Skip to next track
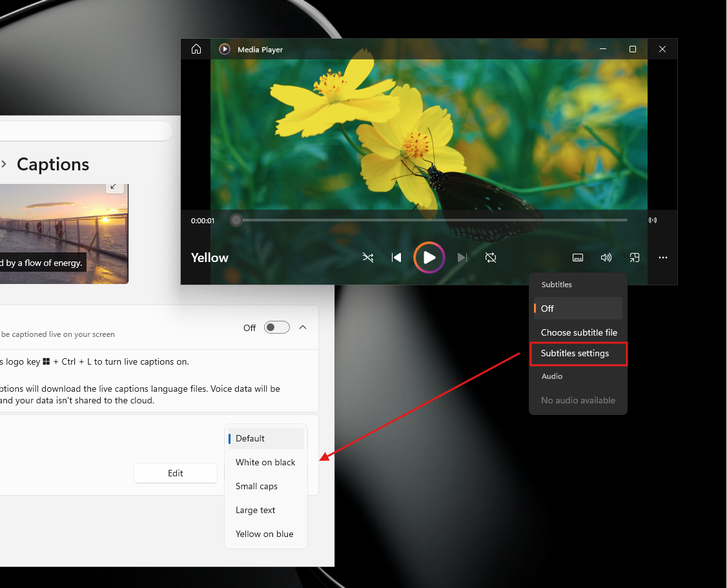Image resolution: width=727 pixels, height=588 pixels. pos(462,258)
